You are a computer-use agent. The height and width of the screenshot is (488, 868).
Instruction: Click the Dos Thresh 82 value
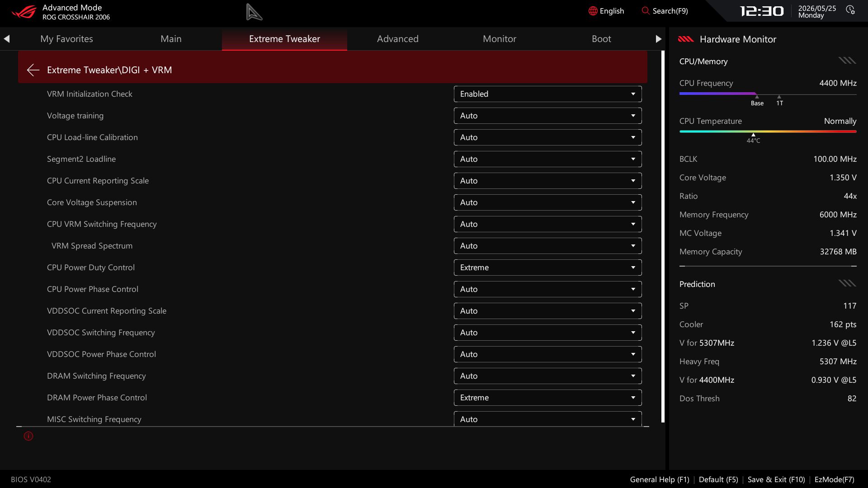(852, 399)
